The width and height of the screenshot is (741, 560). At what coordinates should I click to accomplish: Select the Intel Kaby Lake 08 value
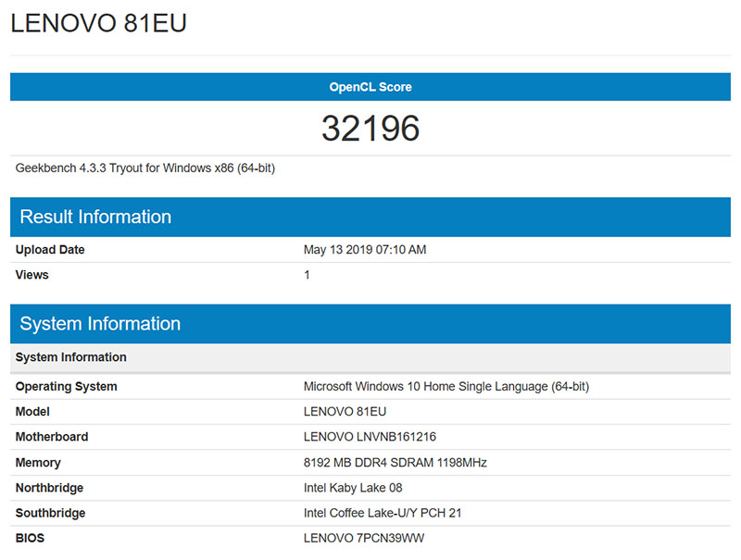(x=353, y=488)
